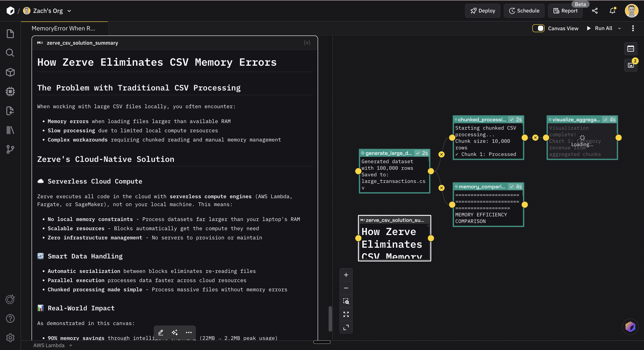The height and width of the screenshot is (350, 644).
Task: Open the compute engines panel from sidebar
Action: 10,92
